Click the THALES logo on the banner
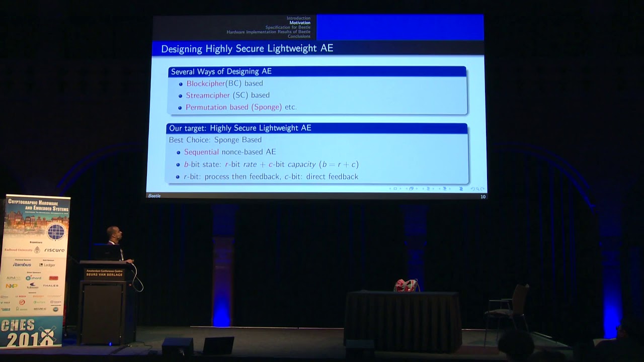The width and height of the screenshot is (644, 362). tap(50, 286)
